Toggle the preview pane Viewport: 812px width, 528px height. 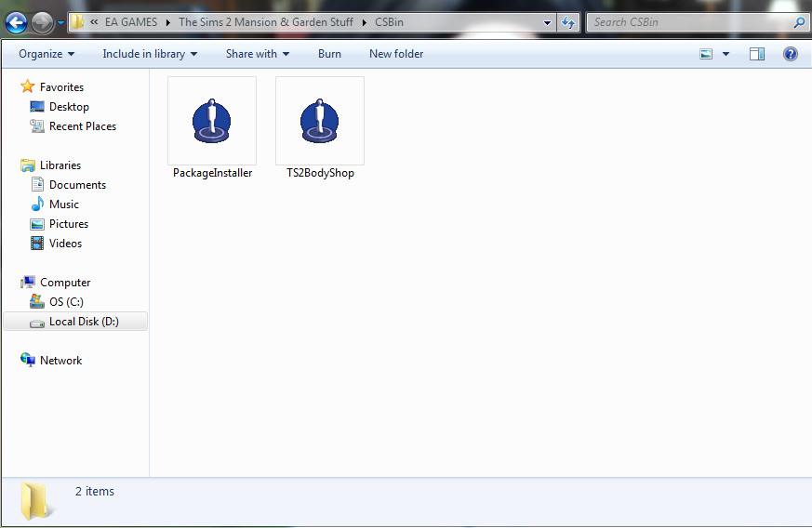(757, 54)
